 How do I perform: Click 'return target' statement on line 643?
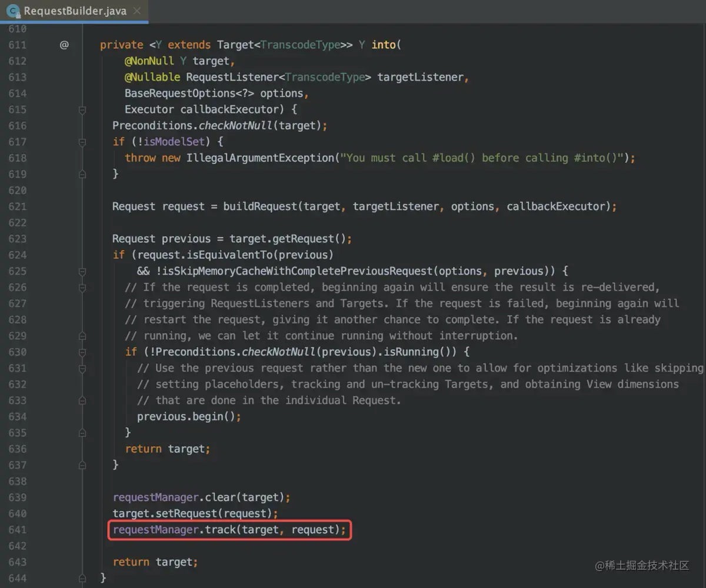[155, 562]
